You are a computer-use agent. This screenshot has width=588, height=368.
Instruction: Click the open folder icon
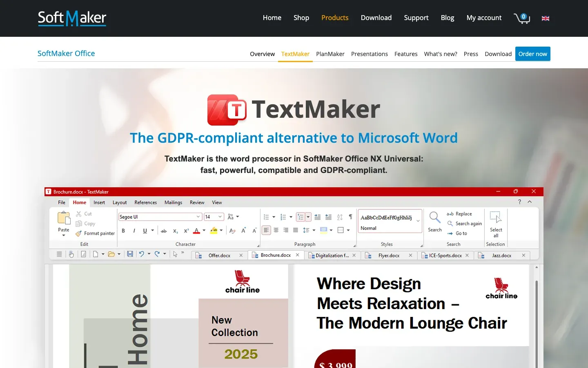click(x=111, y=254)
